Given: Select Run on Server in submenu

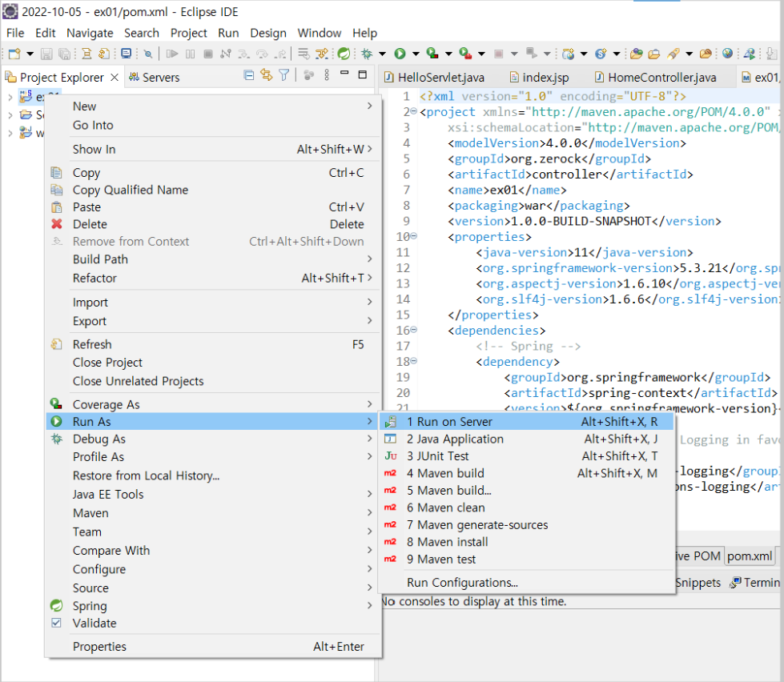Looking at the screenshot, I should (526, 422).
